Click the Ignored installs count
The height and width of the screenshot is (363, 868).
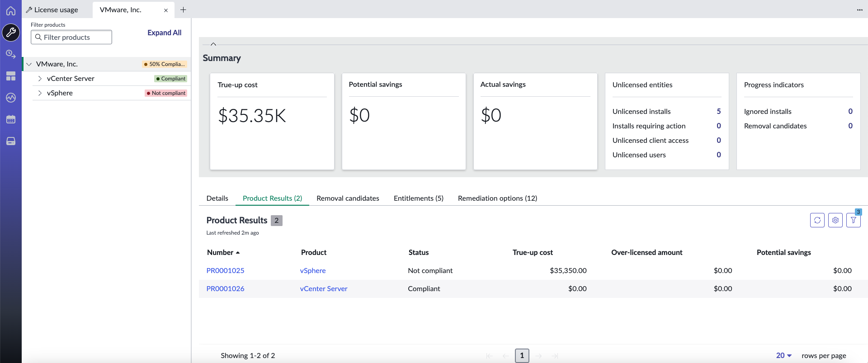pyautogui.click(x=850, y=111)
